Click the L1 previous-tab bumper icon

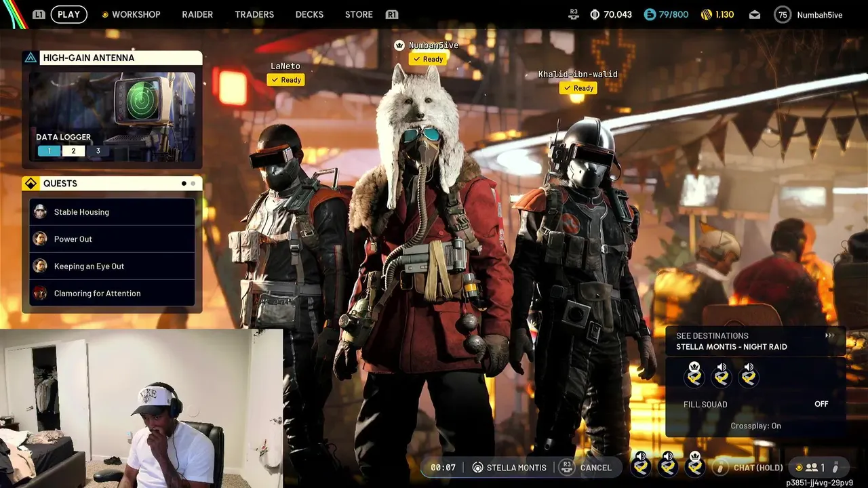[x=39, y=14]
